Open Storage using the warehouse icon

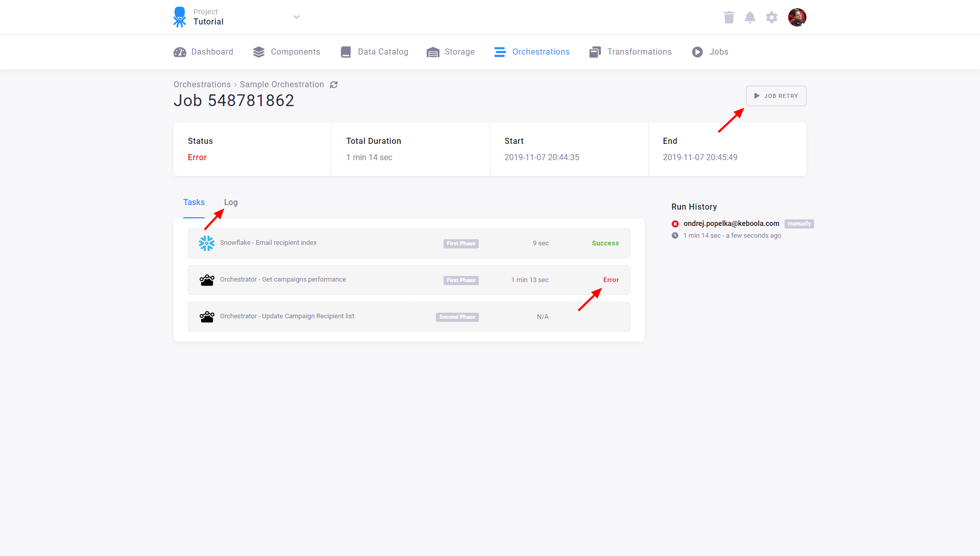433,52
